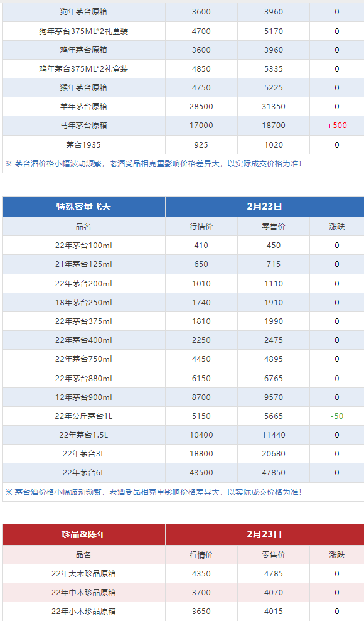364x621 pixels.
Task: Click market price 43500 for 22年茅台6L
Action: tap(201, 472)
